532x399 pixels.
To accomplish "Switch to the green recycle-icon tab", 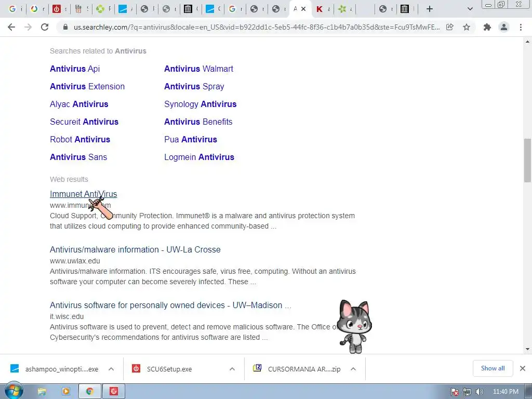I will point(100,9).
